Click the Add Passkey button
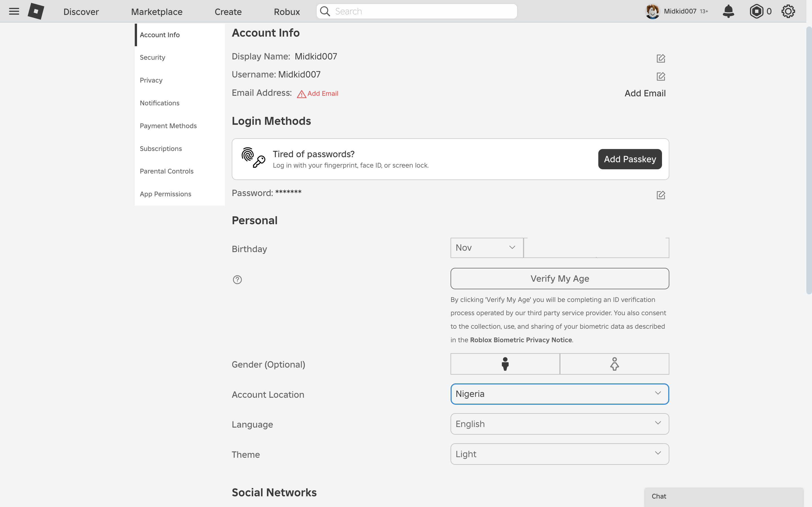The height and width of the screenshot is (507, 812). pos(630,158)
